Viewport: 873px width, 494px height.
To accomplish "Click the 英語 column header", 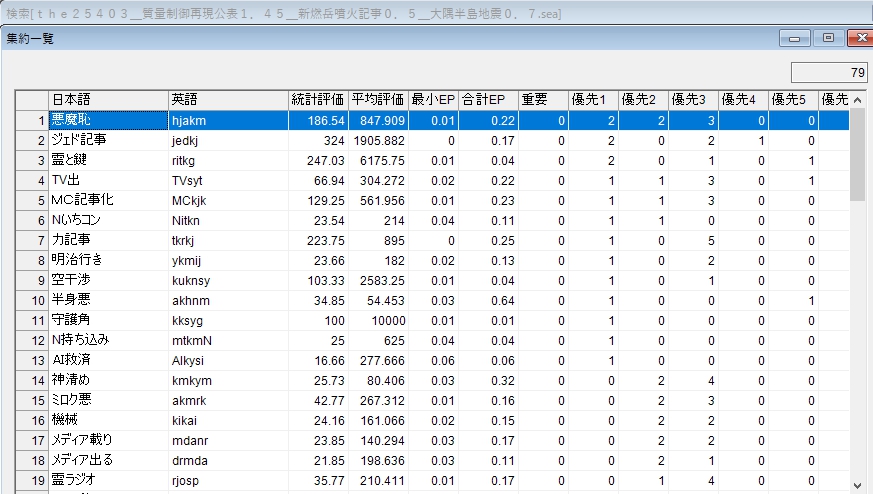I will (x=228, y=99).
